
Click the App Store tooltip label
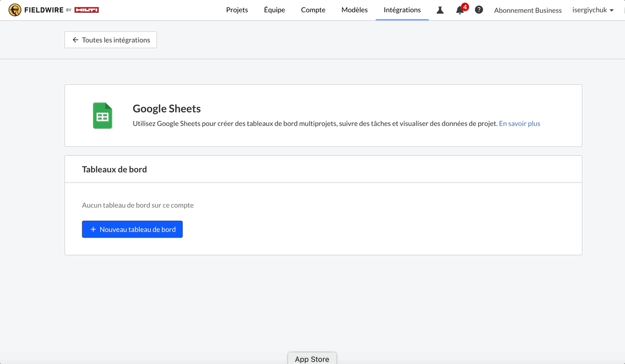pos(312,359)
